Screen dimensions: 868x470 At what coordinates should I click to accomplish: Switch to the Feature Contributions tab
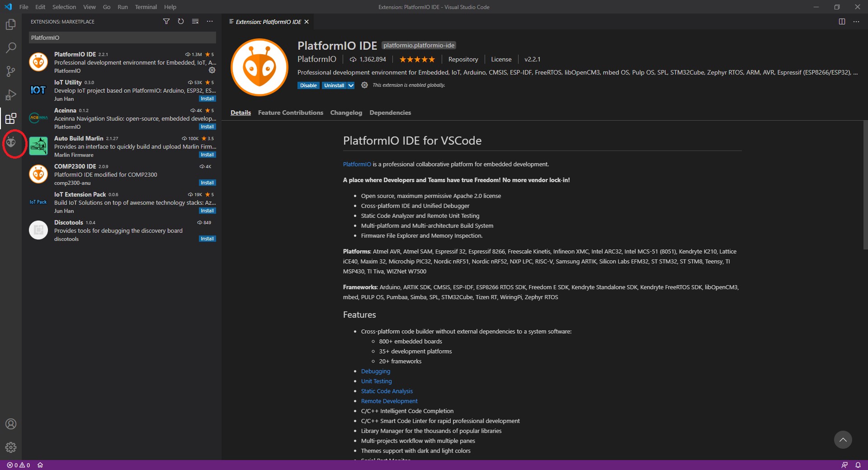click(291, 113)
